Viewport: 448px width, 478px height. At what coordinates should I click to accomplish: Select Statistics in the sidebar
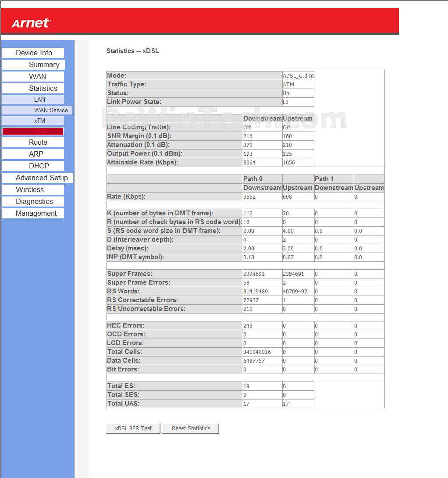click(x=33, y=89)
